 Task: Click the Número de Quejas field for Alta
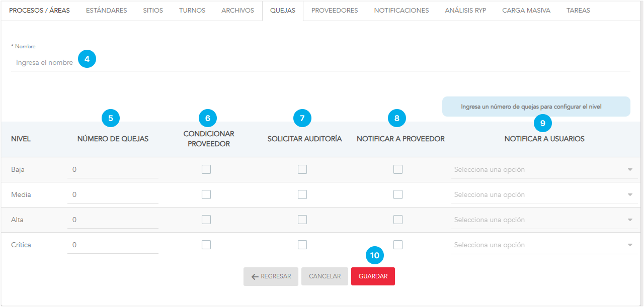pos(113,220)
